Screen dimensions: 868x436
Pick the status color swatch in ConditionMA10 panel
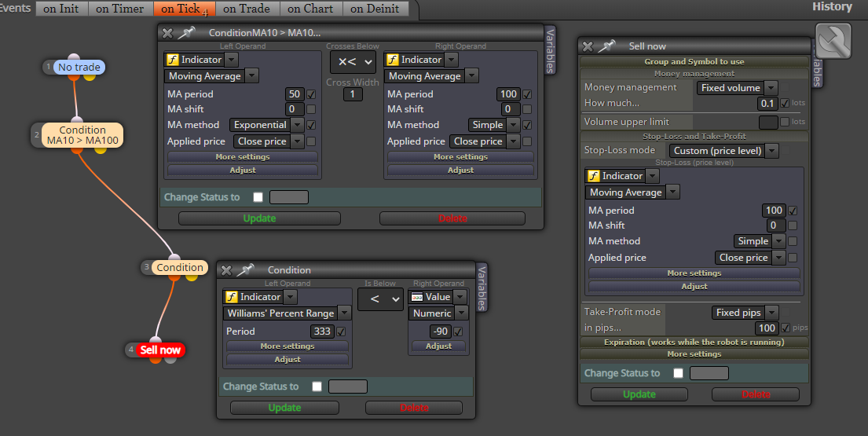point(289,197)
